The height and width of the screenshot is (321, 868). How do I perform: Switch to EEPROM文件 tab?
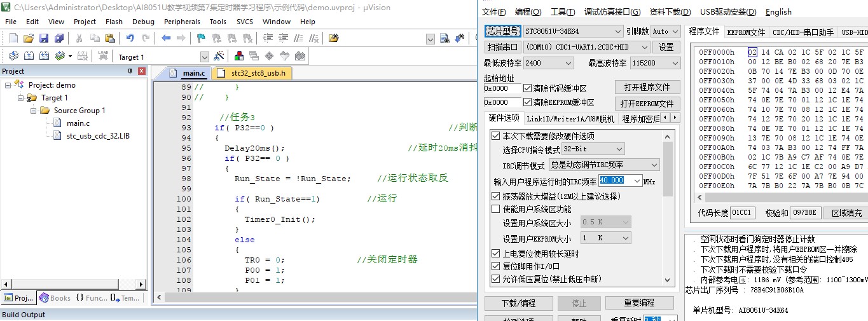pyautogui.click(x=746, y=32)
